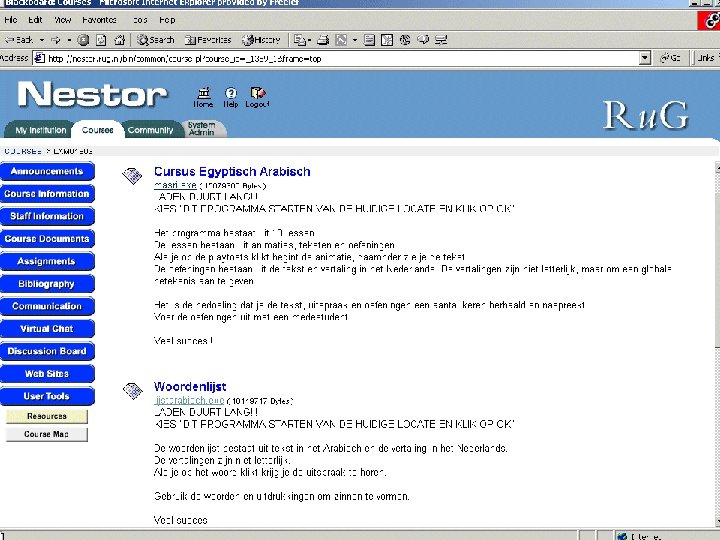Open the File menu
Viewport: 720px width, 540px height.
coord(11,20)
